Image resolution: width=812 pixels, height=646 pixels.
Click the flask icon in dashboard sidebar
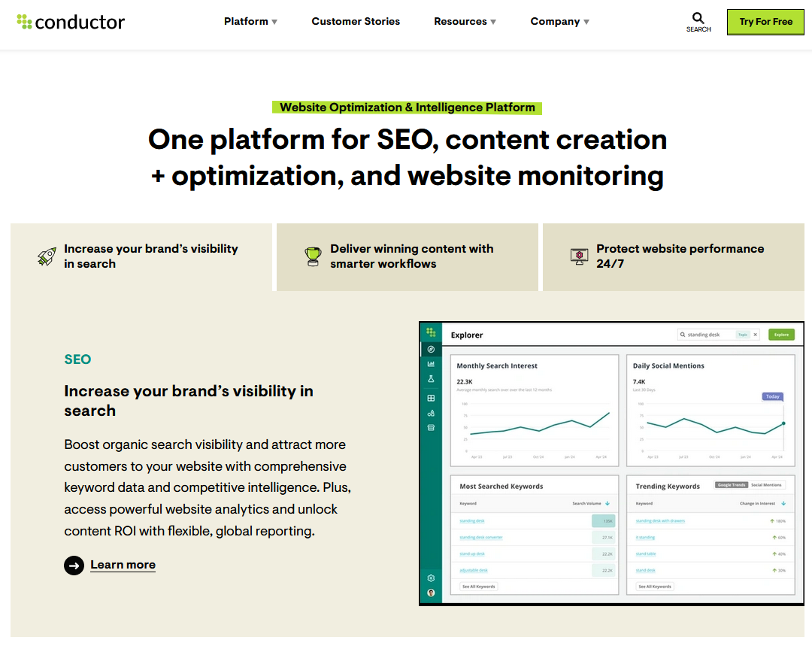(431, 380)
